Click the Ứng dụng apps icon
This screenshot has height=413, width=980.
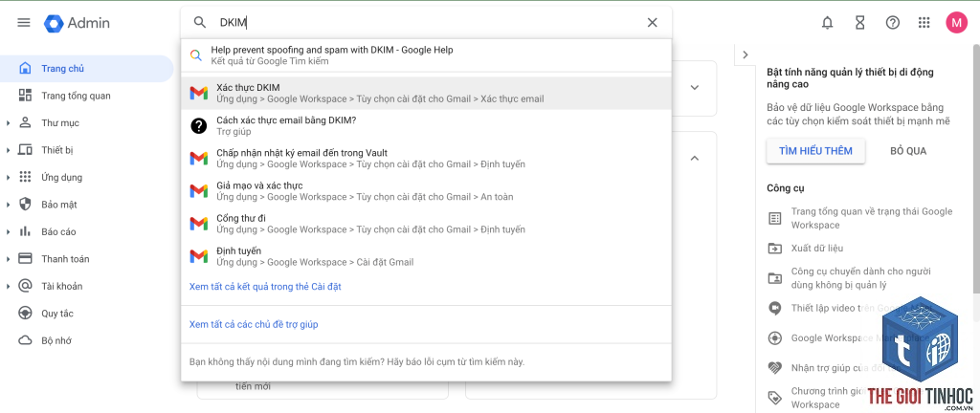click(x=25, y=177)
